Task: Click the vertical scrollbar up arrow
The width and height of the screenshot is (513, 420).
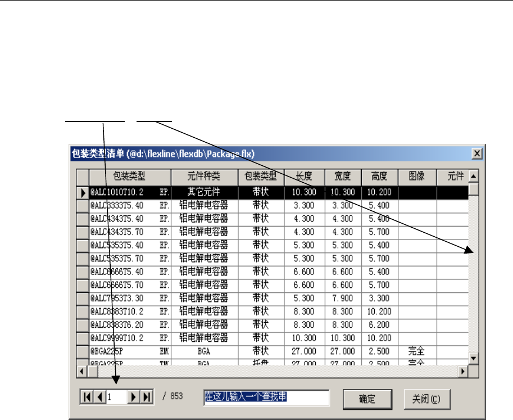Action: (x=473, y=177)
